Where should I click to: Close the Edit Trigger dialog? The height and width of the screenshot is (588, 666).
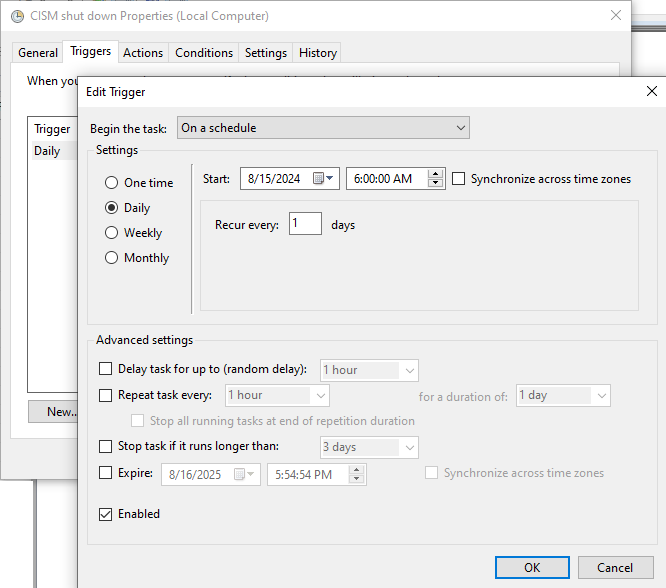pos(652,91)
